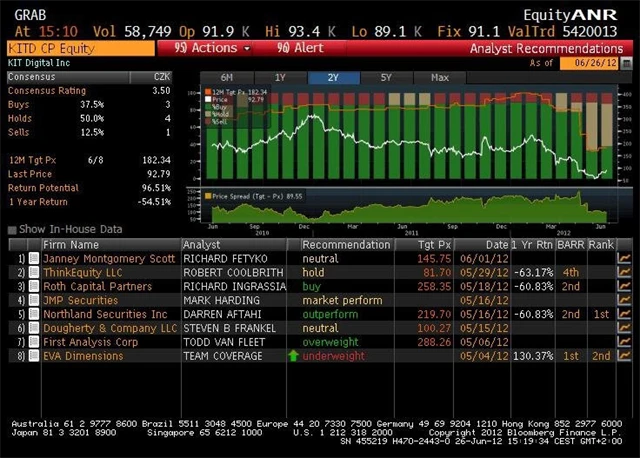Click the 12M Tgt Px legend swatch

tap(209, 92)
